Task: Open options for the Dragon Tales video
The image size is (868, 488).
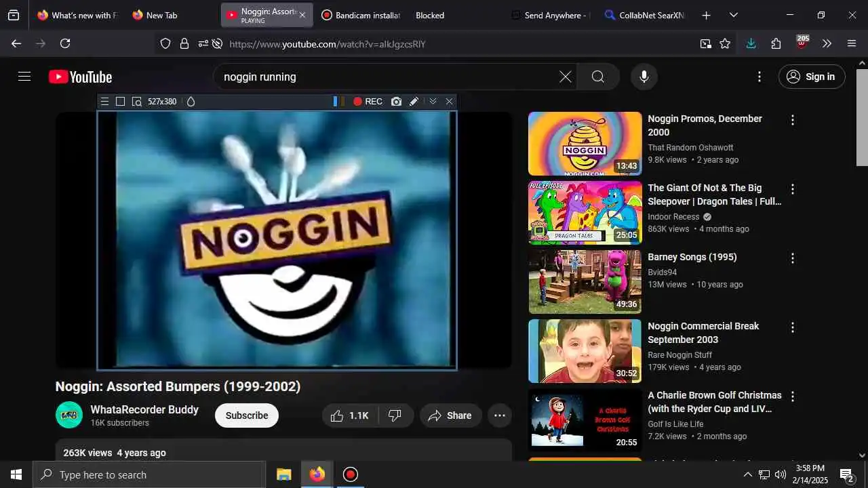Action: click(792, 189)
